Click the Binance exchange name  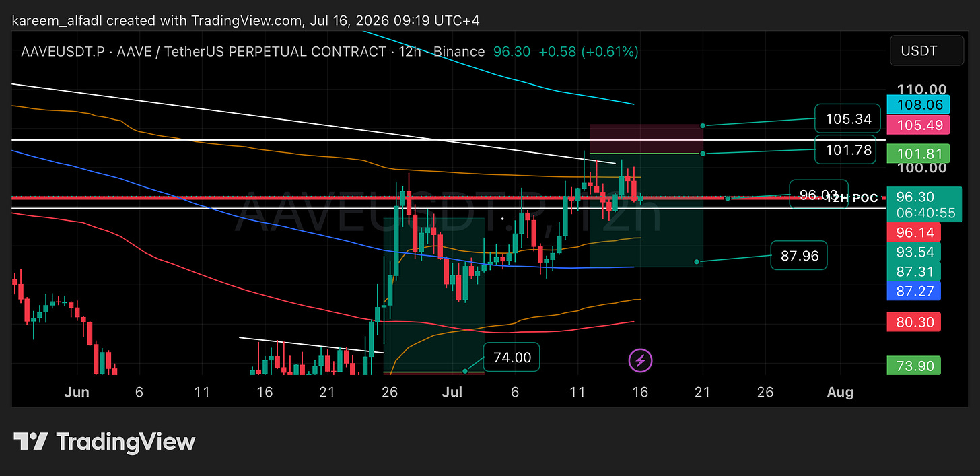tap(458, 52)
